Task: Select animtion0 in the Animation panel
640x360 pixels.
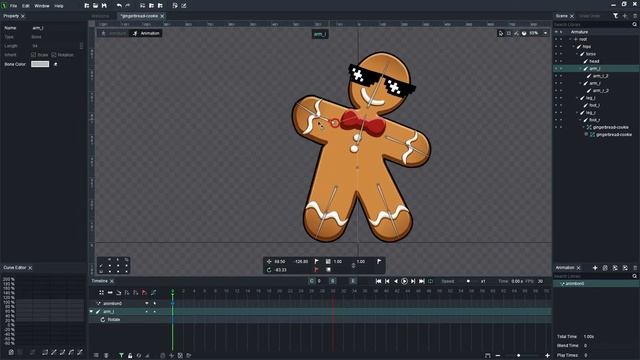Action: click(596, 283)
